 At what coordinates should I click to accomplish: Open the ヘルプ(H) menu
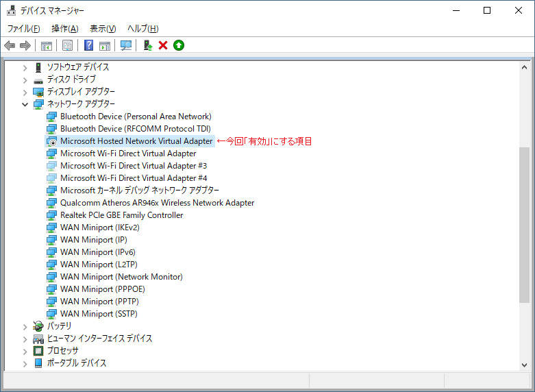click(143, 29)
